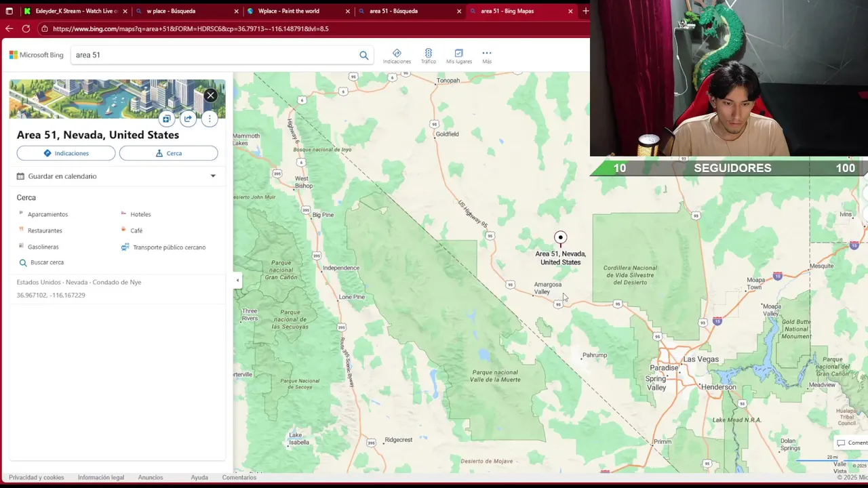Click the Henderson city label
The height and width of the screenshot is (488, 868).
click(x=719, y=387)
